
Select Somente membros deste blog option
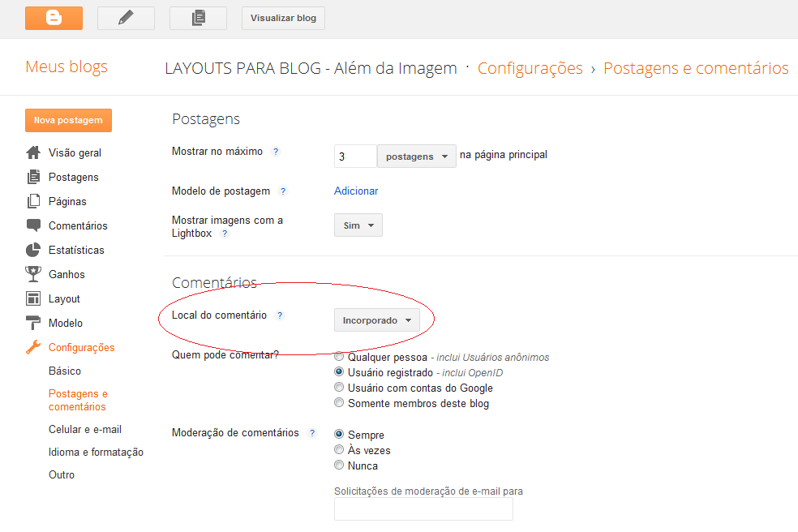[x=339, y=403]
